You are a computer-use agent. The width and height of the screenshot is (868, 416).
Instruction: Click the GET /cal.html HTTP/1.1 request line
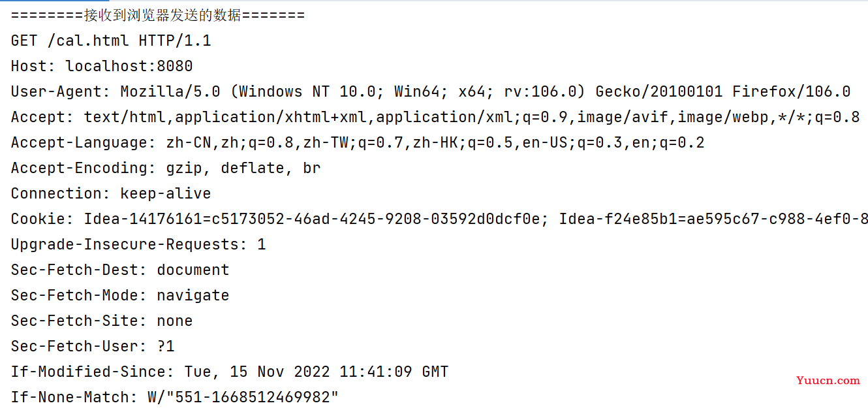(111, 41)
